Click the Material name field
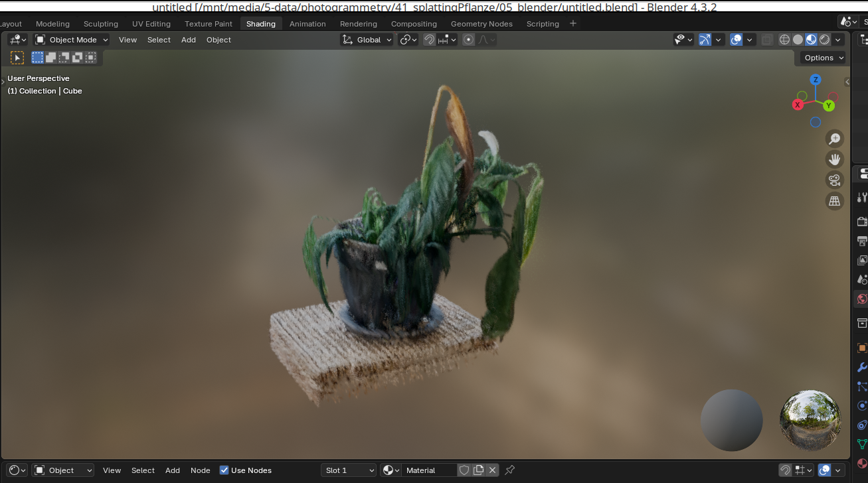Viewport: 868px width, 483px height. 429,470
